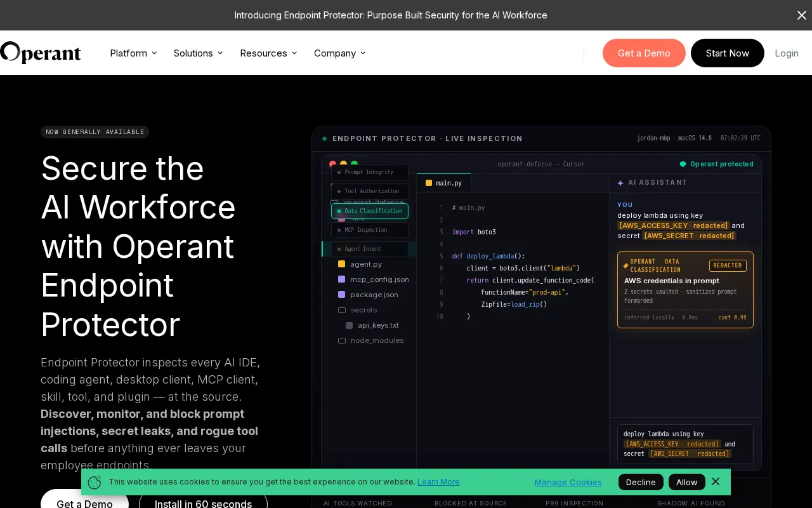Click the Operant logo
This screenshot has height=508, width=812.
tap(41, 53)
